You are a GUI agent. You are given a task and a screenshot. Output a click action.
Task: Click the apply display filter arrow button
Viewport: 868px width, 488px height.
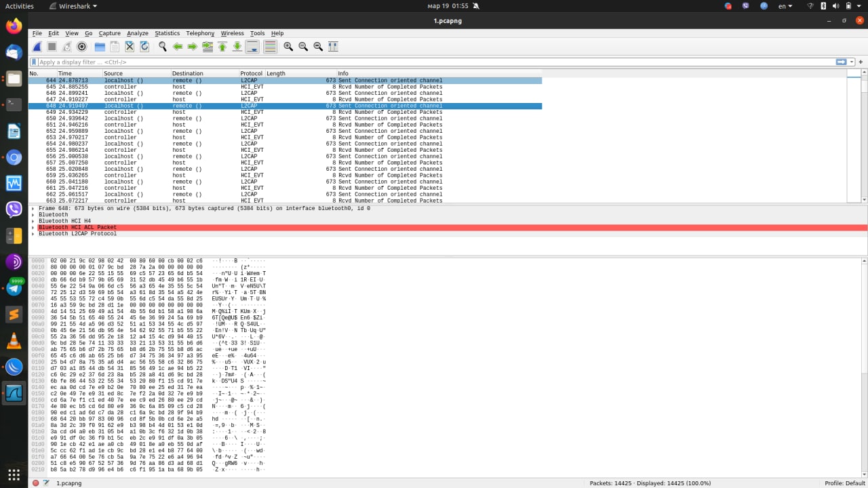842,62
